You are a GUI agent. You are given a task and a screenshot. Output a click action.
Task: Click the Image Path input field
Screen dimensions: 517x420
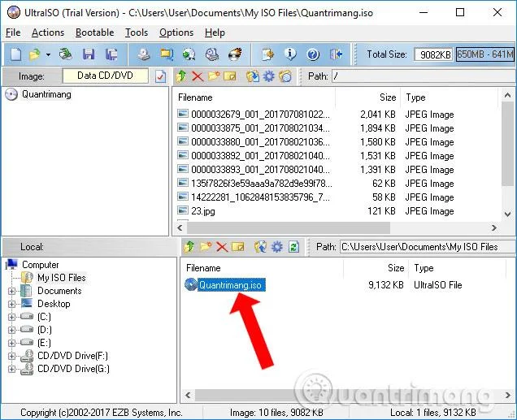pos(424,76)
